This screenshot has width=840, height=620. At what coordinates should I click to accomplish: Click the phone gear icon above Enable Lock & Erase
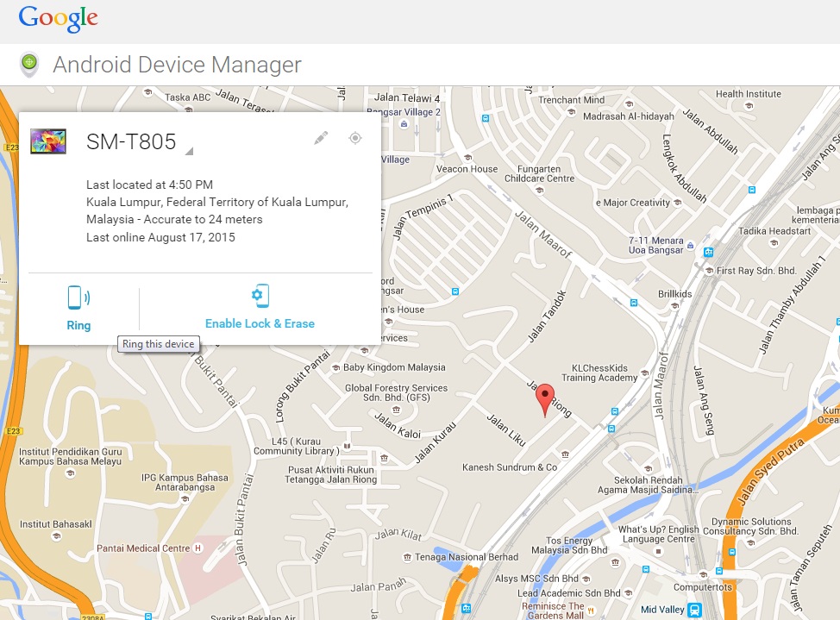[260, 296]
